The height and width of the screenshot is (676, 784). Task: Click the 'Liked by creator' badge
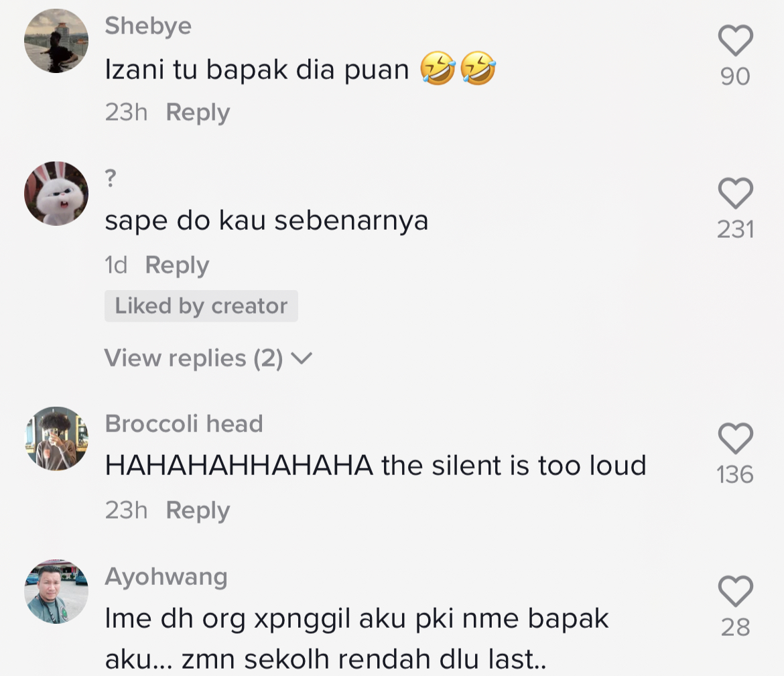point(201,306)
